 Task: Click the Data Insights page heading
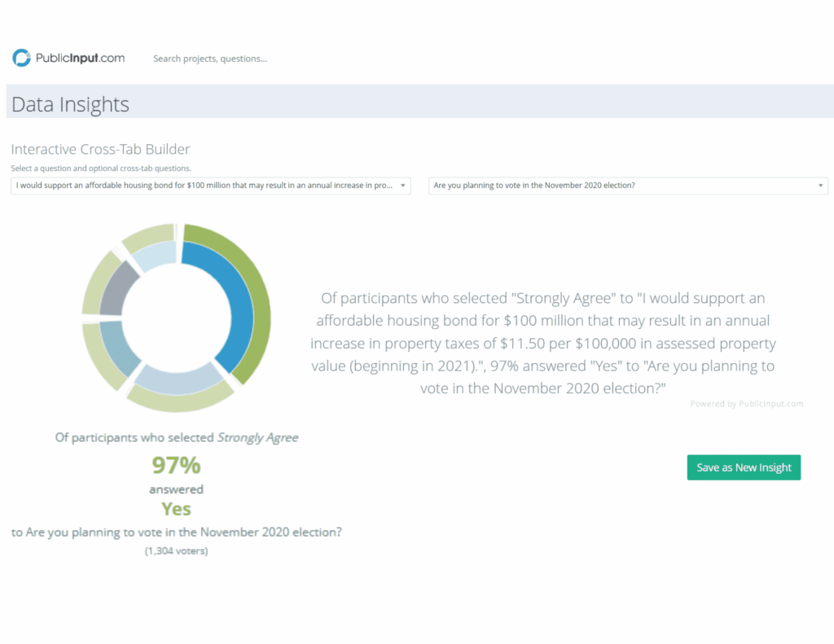click(70, 105)
